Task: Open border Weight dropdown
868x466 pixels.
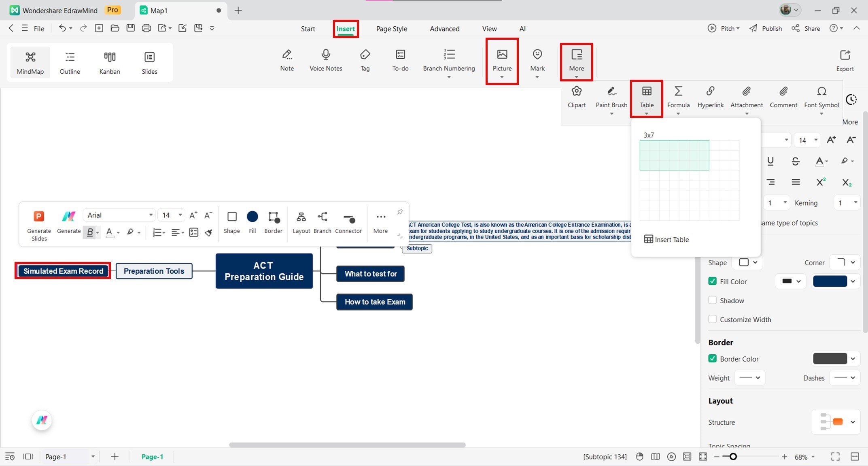Action: coord(750,377)
